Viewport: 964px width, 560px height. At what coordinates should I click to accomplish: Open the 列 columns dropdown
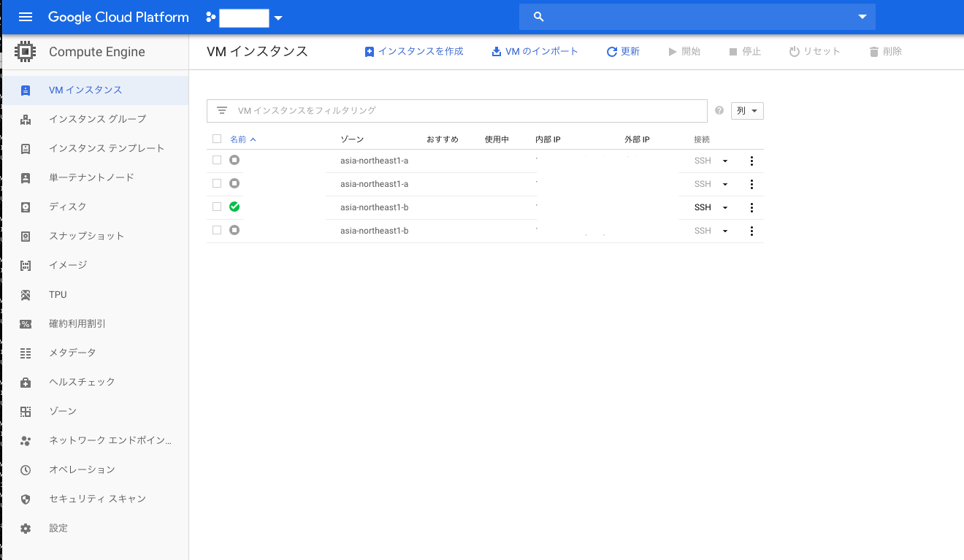(746, 110)
